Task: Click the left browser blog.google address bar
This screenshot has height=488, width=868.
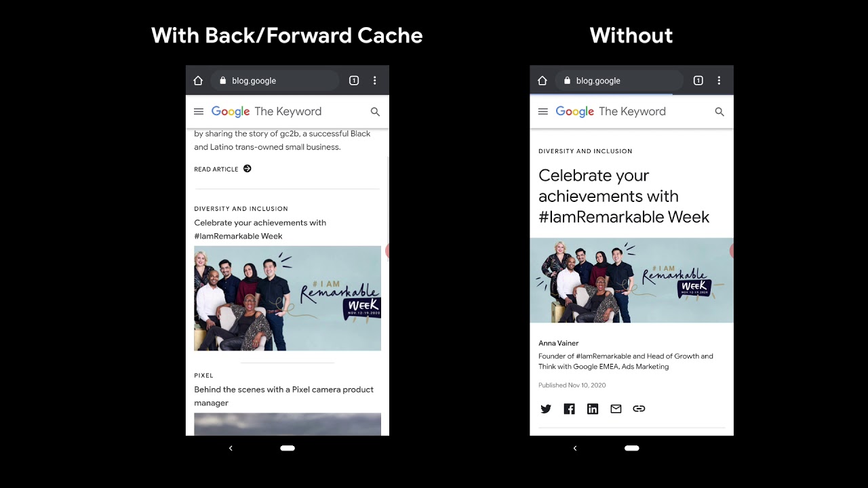Action: 275,81
